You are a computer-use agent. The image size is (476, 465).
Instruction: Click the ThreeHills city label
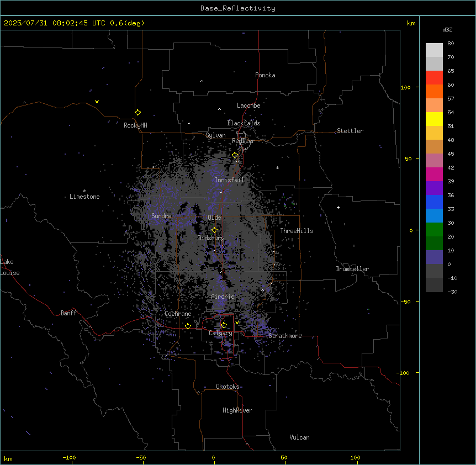click(297, 231)
